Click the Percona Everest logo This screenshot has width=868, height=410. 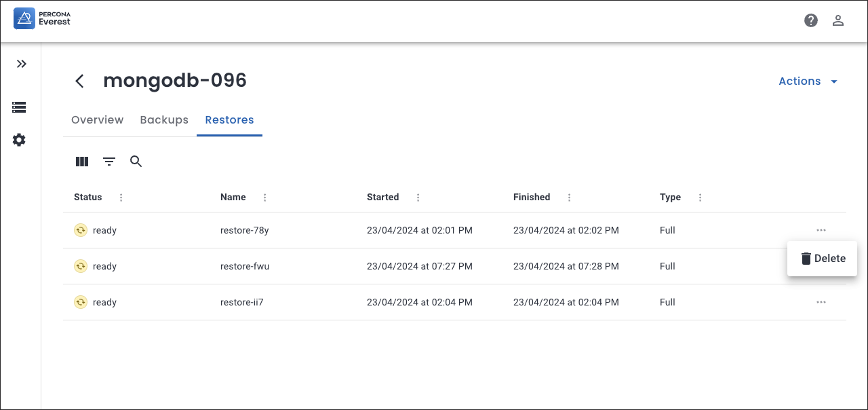[42, 18]
